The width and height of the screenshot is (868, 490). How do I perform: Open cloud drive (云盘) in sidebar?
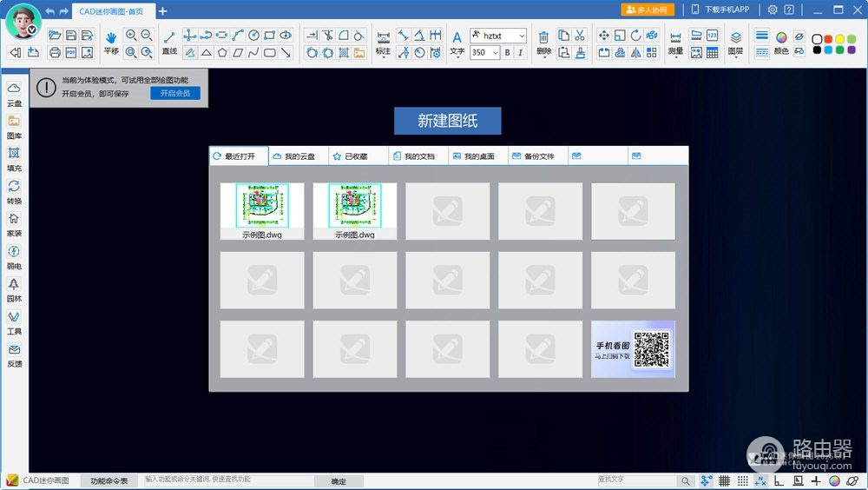pyautogui.click(x=14, y=94)
